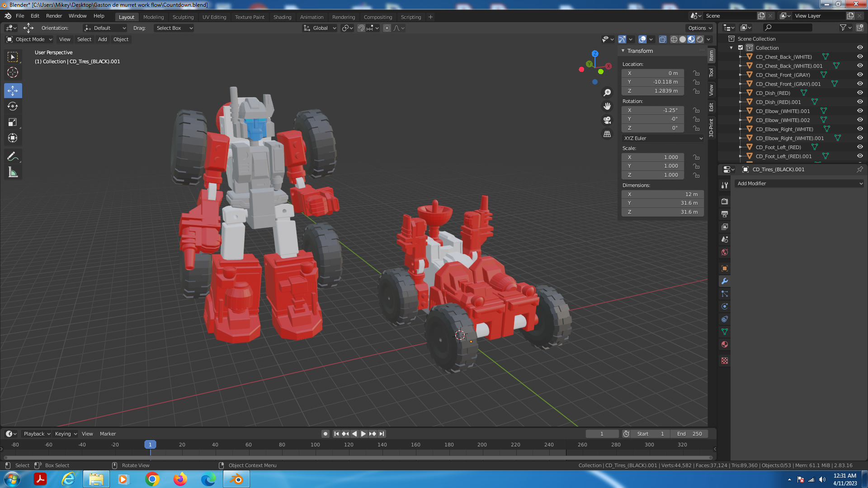The width and height of the screenshot is (868, 488).
Task: Open the Playback dropdown in timeline
Action: (x=37, y=434)
